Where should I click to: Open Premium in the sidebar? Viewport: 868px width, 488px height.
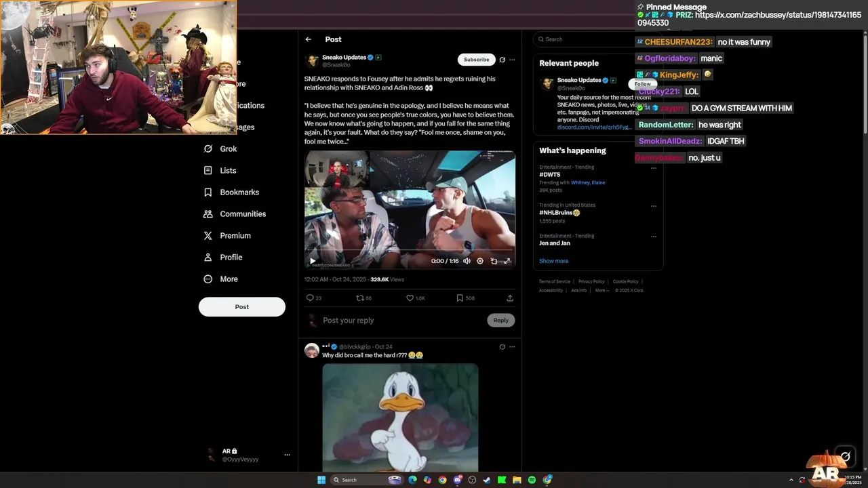[227, 236]
